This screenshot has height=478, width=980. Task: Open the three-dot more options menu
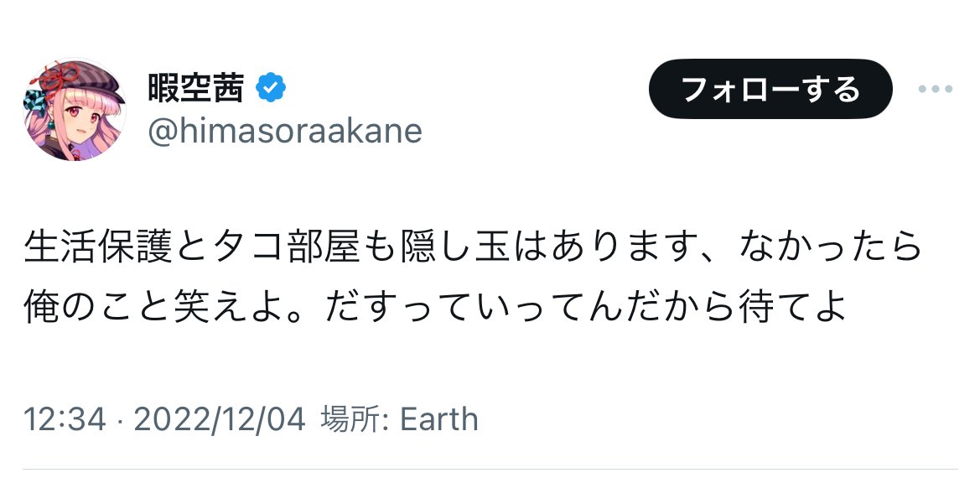935,89
